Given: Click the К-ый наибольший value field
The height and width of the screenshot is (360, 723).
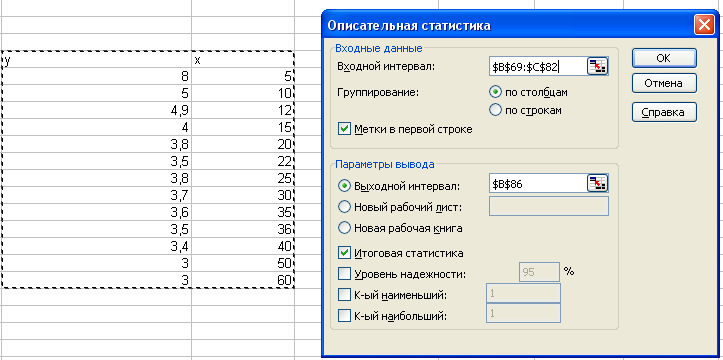Looking at the screenshot, I should click(x=523, y=313).
